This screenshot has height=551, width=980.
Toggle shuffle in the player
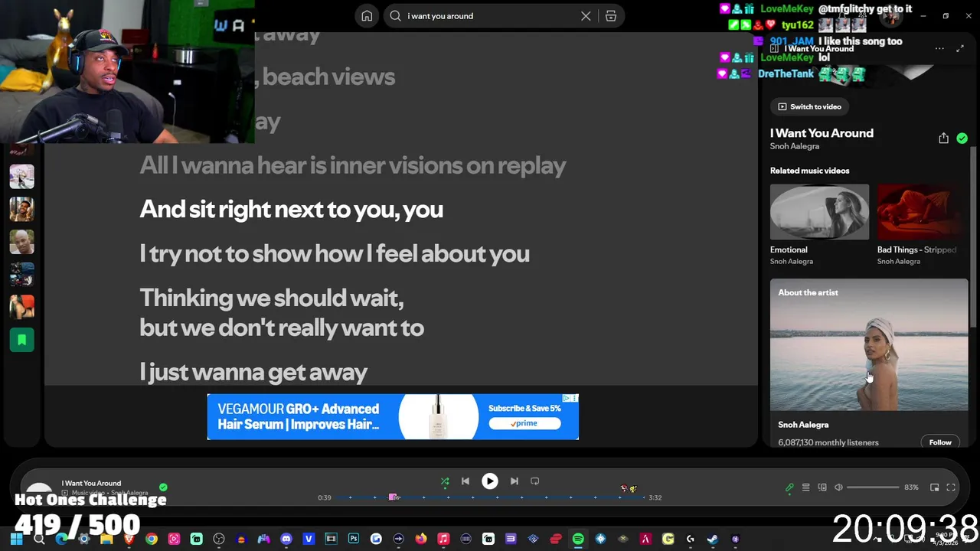point(445,481)
